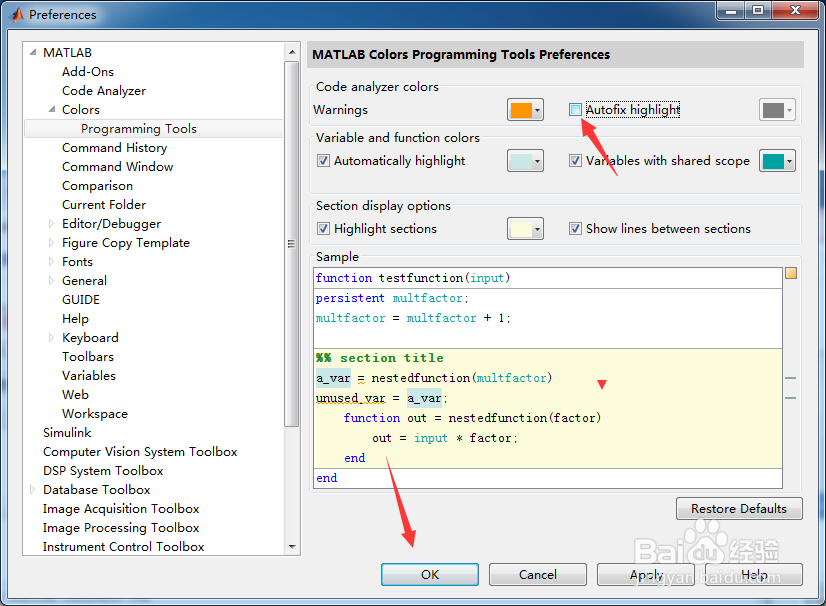Select Variables preferences item
The image size is (826, 606).
pyautogui.click(x=88, y=376)
